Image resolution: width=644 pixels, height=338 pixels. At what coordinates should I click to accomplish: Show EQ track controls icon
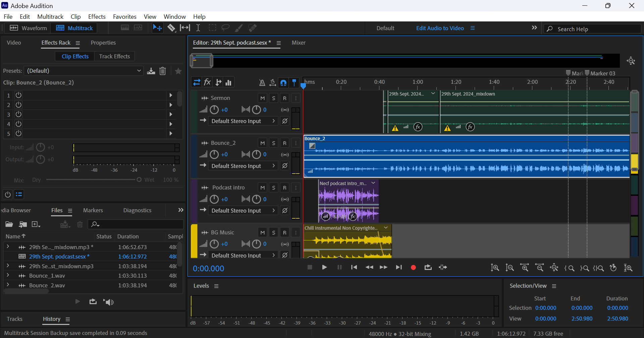229,82
